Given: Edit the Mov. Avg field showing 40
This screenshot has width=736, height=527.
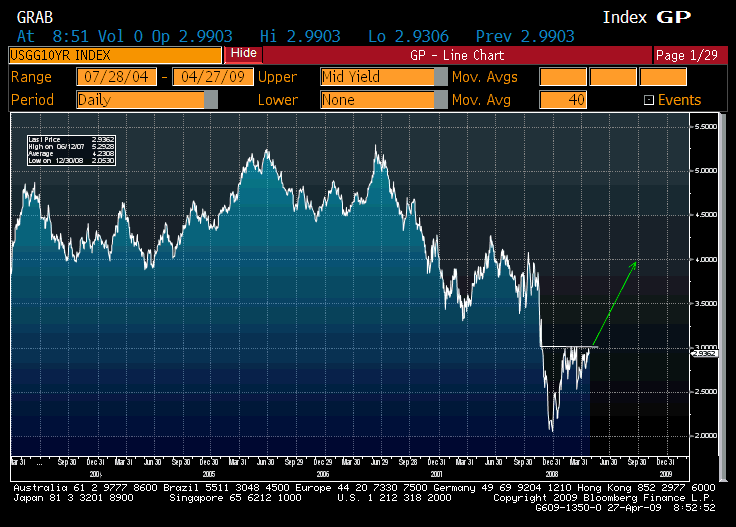Looking at the screenshot, I should (x=563, y=100).
